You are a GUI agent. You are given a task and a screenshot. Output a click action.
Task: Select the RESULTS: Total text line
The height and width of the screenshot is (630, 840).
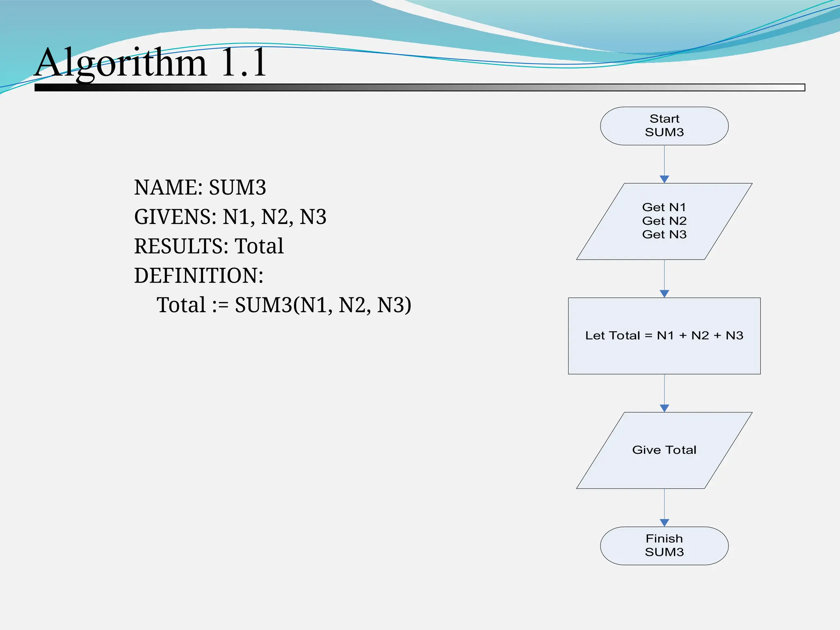[x=209, y=246]
